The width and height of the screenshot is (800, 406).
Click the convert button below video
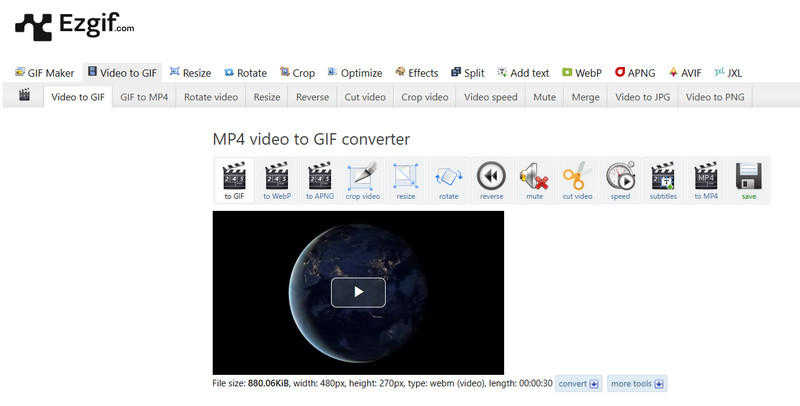point(579,384)
